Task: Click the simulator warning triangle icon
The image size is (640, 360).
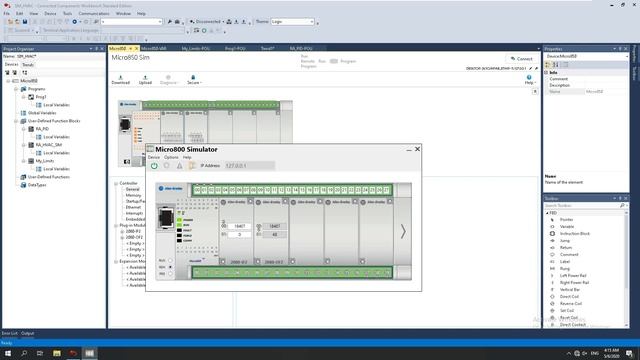Action: tap(180, 166)
